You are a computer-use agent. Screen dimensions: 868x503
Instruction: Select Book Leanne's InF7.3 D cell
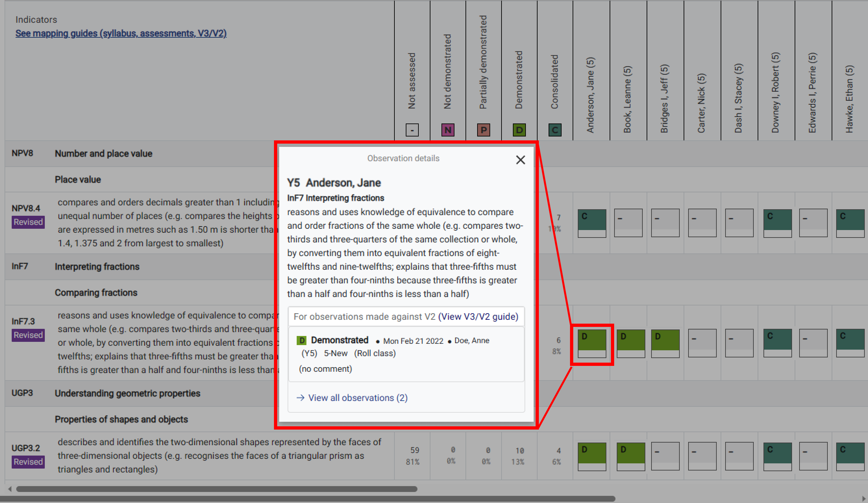point(630,343)
